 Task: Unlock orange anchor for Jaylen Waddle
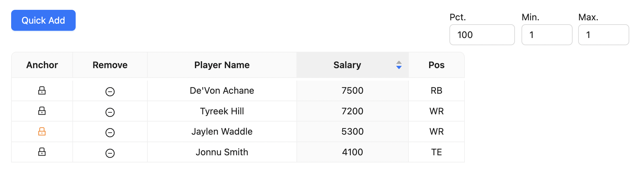[x=42, y=131]
